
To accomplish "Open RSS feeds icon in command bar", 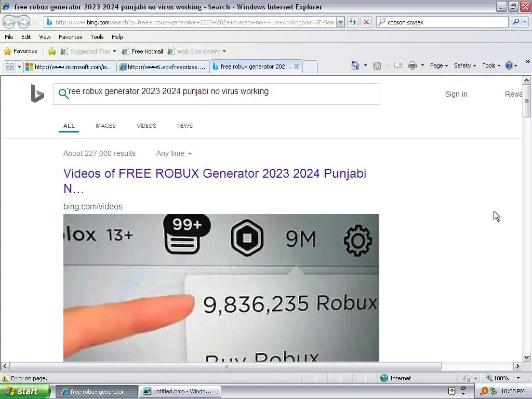I will coord(377,66).
